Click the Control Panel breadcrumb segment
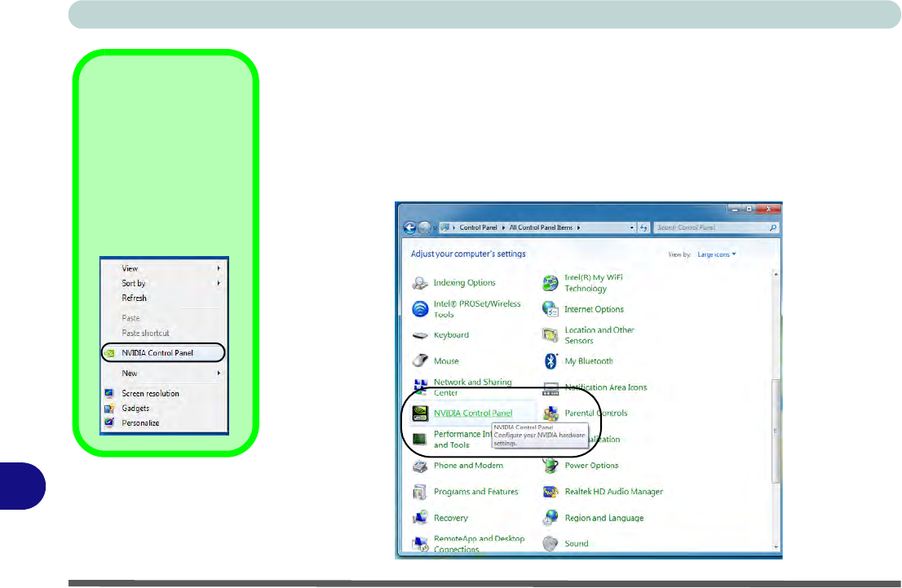 478,228
